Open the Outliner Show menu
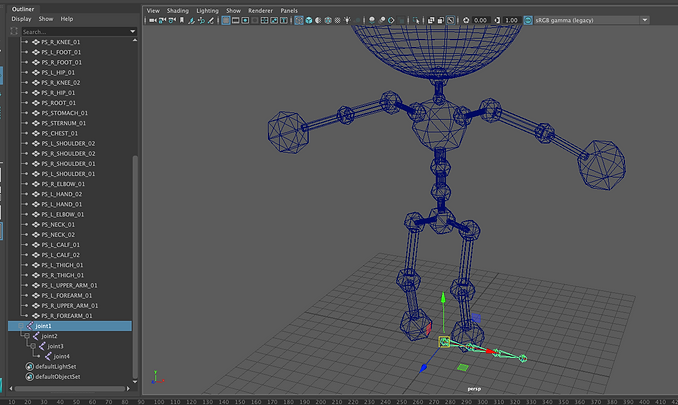Image resolution: width=678 pixels, height=405 pixels. pyautogui.click(x=46, y=19)
